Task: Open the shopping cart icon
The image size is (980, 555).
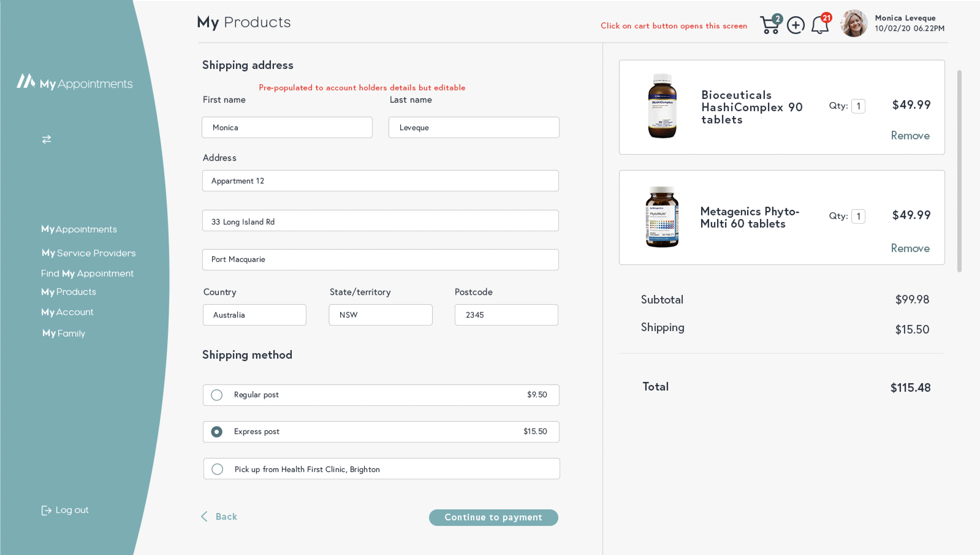Action: coord(769,25)
